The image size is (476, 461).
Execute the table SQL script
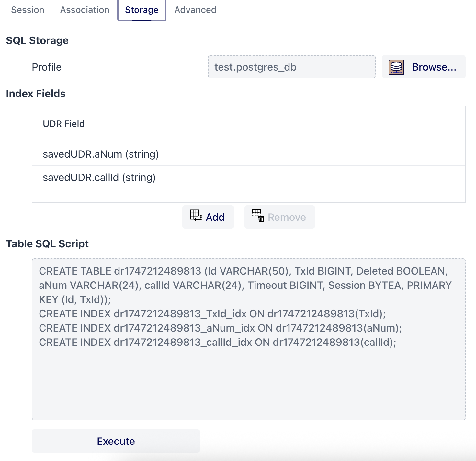(x=116, y=441)
